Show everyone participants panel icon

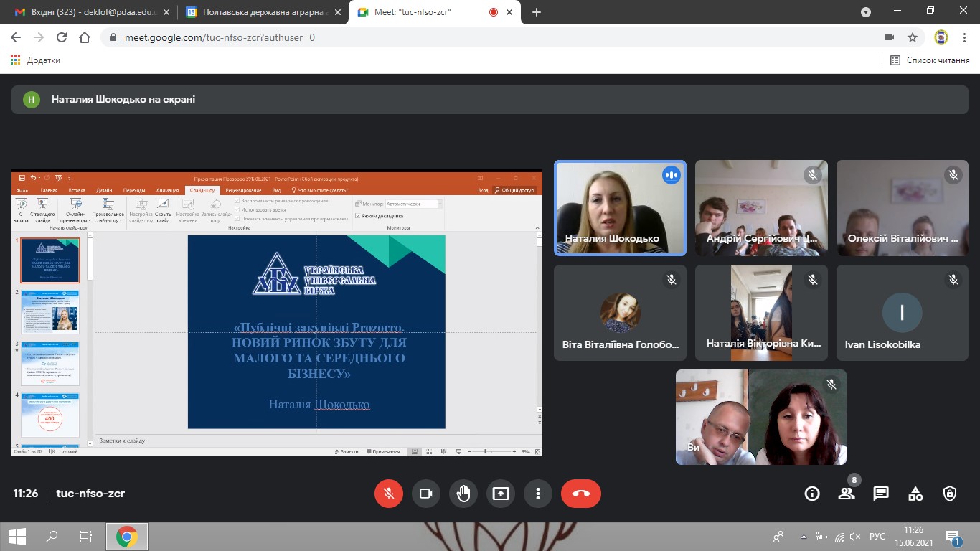pyautogui.click(x=847, y=494)
